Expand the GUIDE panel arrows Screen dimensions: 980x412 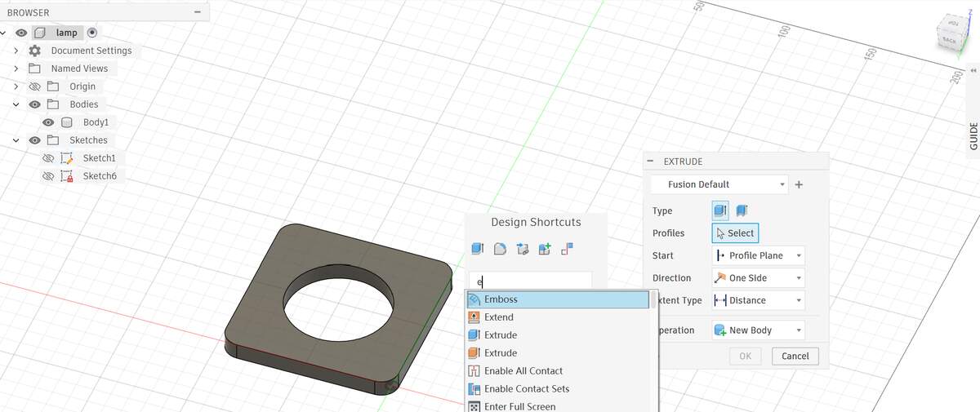tap(973, 71)
